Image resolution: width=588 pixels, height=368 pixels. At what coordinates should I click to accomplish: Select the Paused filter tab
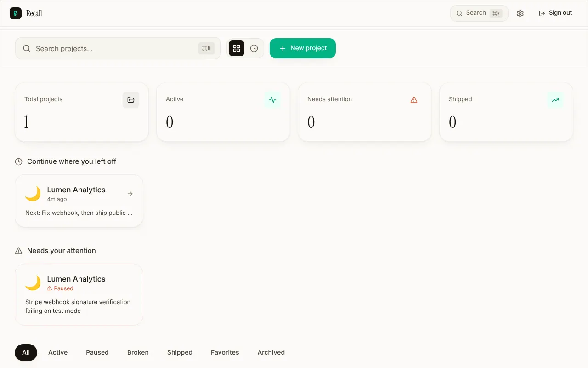point(97,352)
